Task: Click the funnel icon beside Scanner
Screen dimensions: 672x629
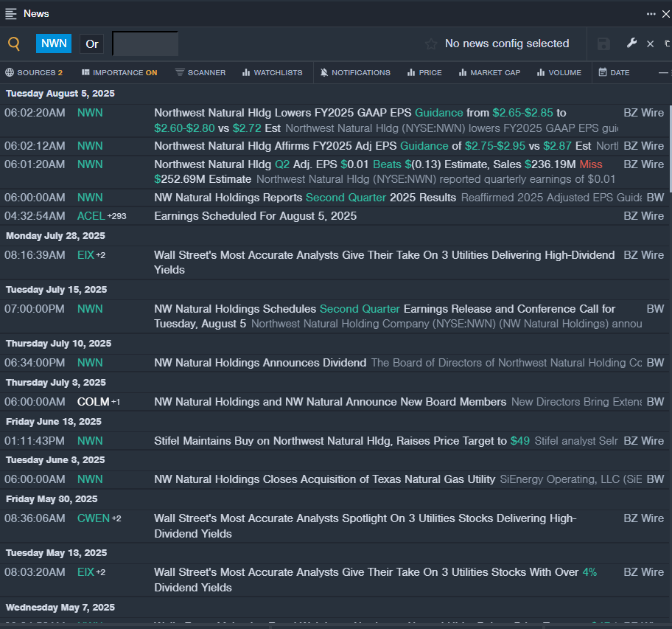Action: pyautogui.click(x=180, y=72)
